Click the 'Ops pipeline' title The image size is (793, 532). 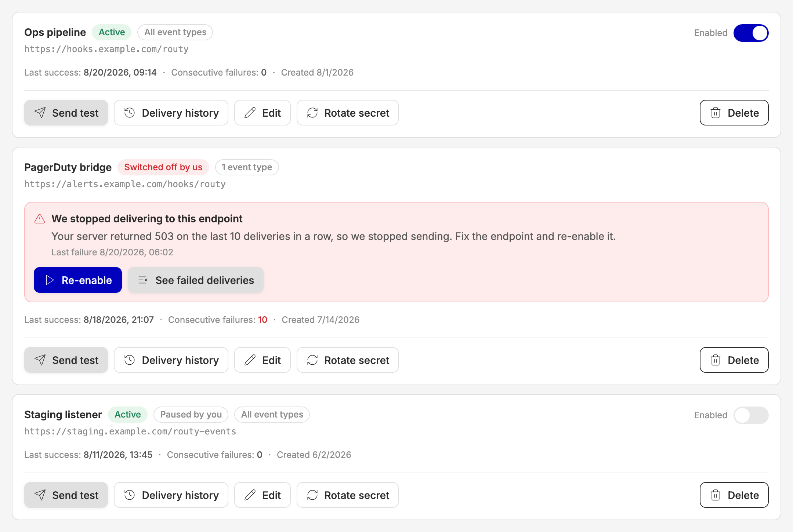click(55, 32)
